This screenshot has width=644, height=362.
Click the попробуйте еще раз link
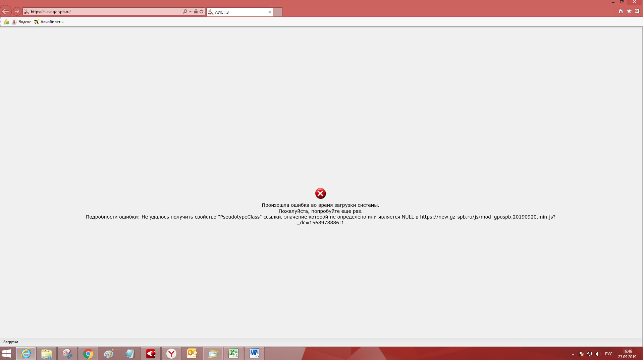(336, 211)
